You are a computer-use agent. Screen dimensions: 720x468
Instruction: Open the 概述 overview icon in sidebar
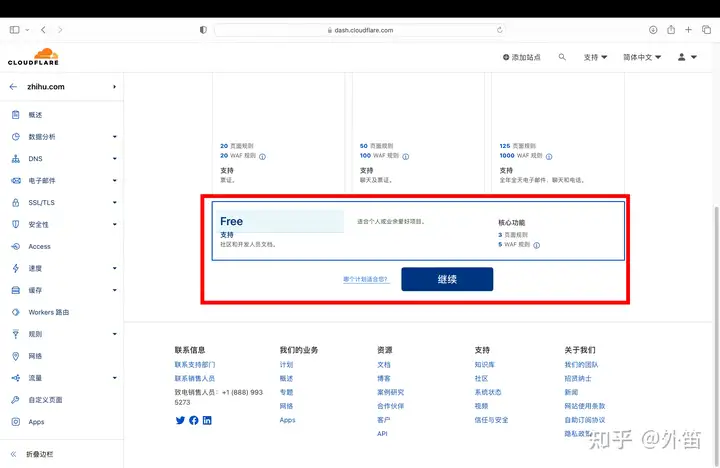point(16,115)
